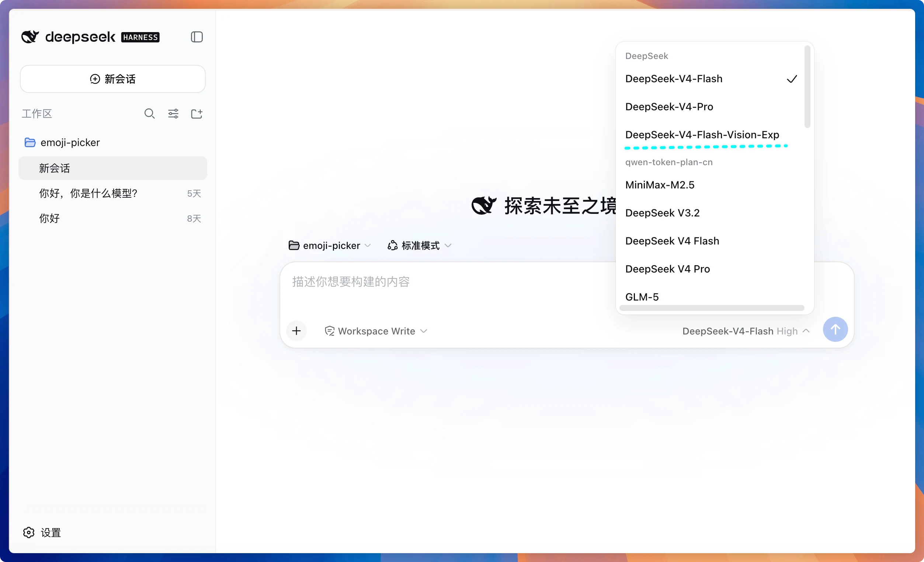
Task: Click the model list vertical scrollbar
Action: pos(807,87)
